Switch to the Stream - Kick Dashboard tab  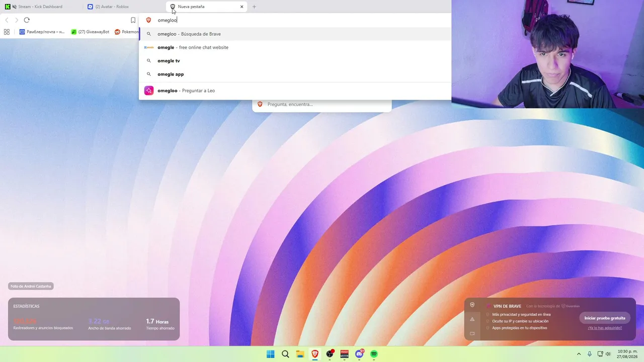pyautogui.click(x=41, y=7)
